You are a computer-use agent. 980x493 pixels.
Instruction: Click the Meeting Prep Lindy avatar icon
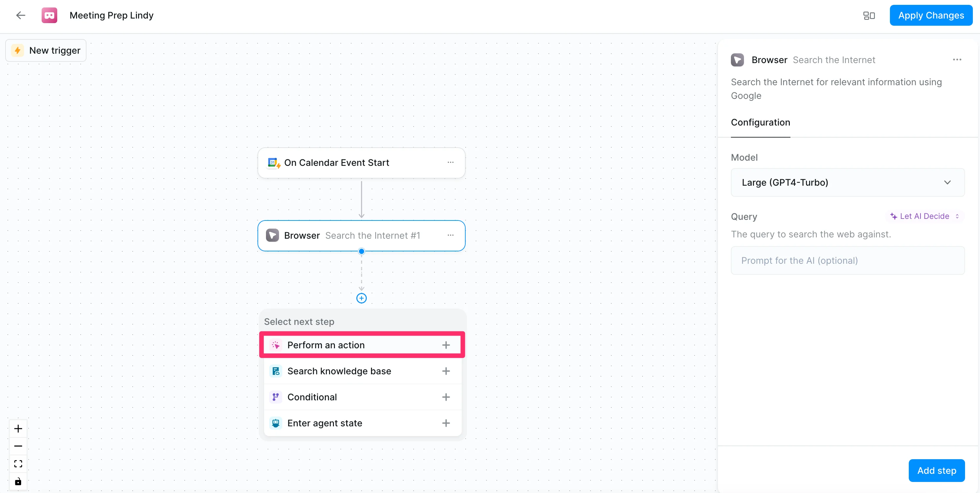[49, 15]
